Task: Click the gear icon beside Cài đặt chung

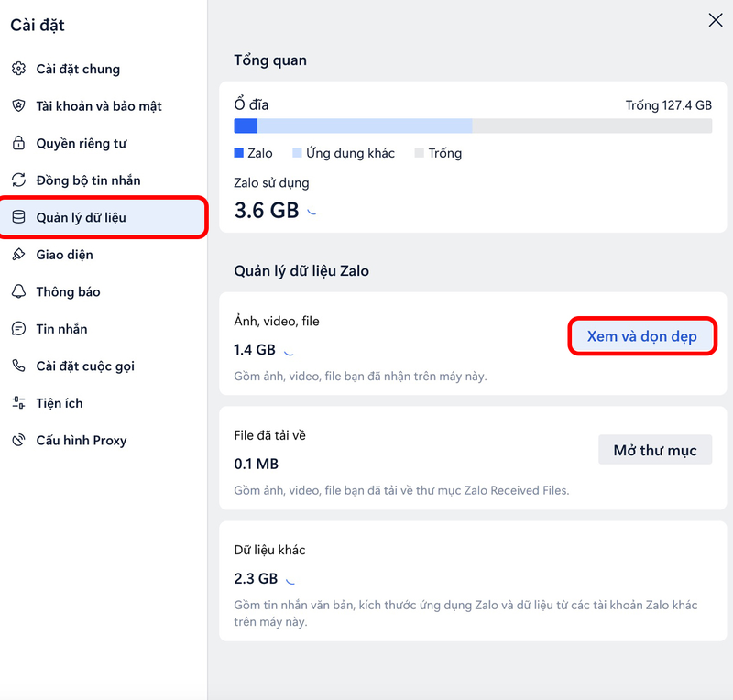Action: 18,69
